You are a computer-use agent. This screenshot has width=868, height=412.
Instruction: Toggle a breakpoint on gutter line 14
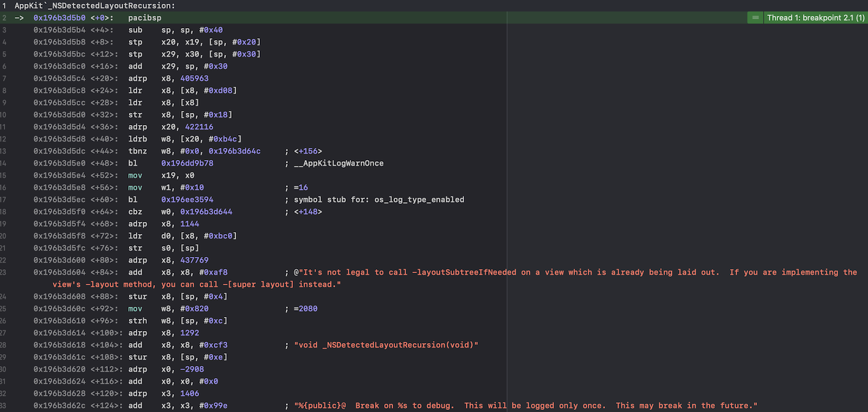(x=4, y=163)
